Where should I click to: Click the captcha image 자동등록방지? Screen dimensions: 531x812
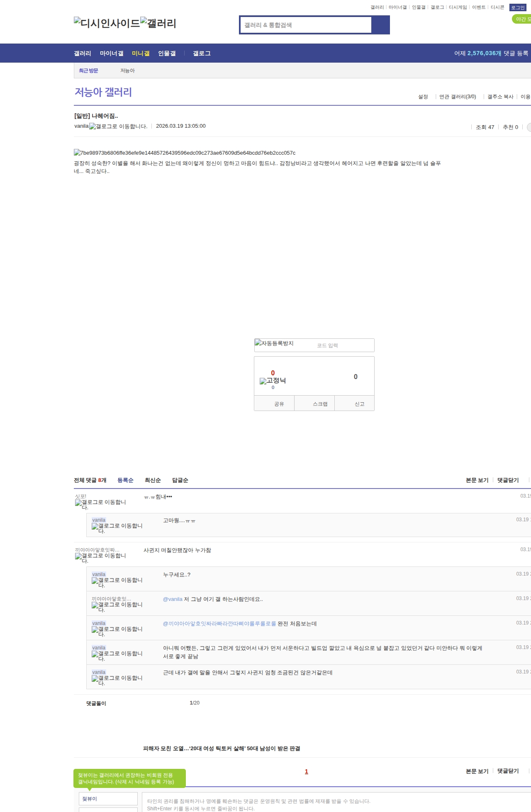(x=274, y=343)
